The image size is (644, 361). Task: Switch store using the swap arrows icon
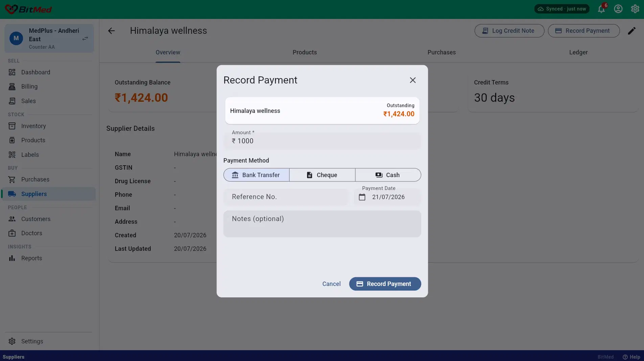[85, 39]
